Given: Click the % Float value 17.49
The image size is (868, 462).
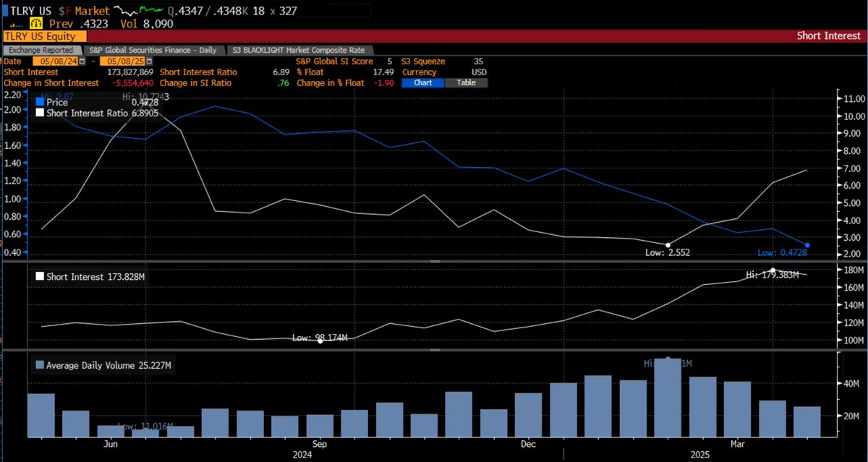Looking at the screenshot, I should point(383,72).
